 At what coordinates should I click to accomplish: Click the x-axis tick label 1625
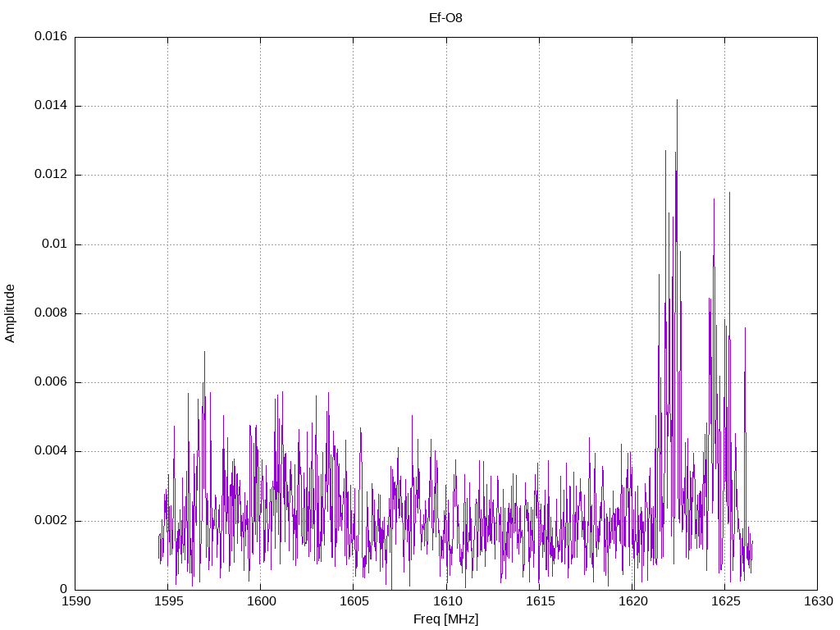pyautogui.click(x=725, y=601)
